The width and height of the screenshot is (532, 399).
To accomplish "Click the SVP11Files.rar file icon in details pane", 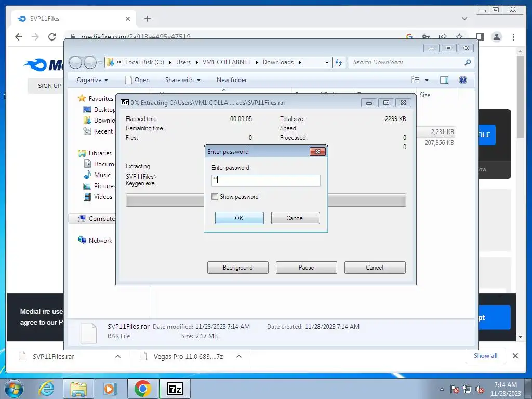I will click(88, 333).
